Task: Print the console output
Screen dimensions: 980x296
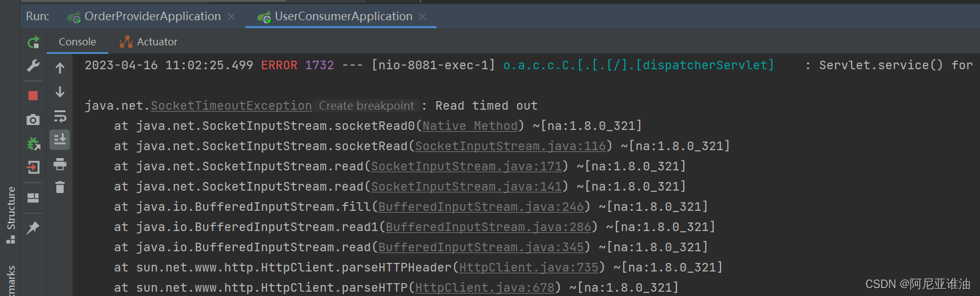Action: (x=60, y=164)
